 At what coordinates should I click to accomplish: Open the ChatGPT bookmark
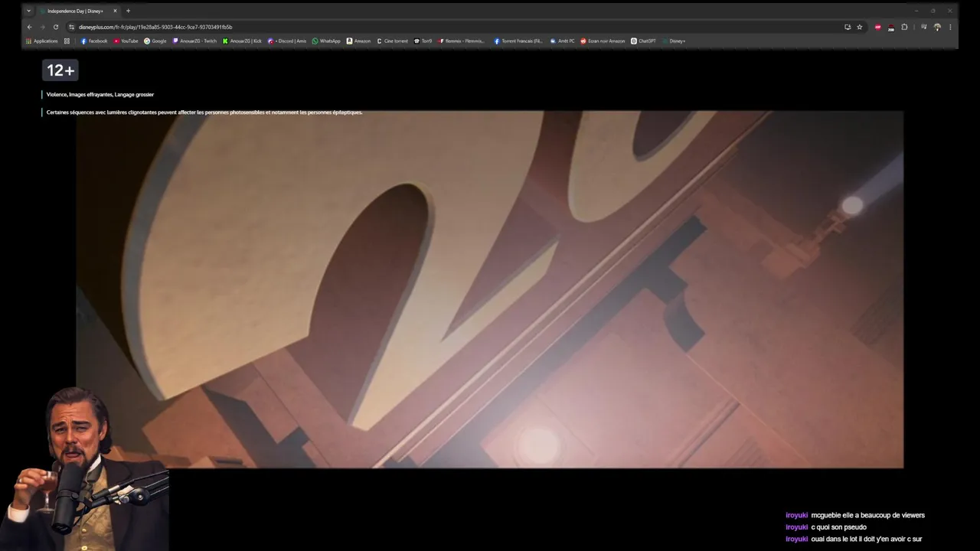tap(643, 41)
